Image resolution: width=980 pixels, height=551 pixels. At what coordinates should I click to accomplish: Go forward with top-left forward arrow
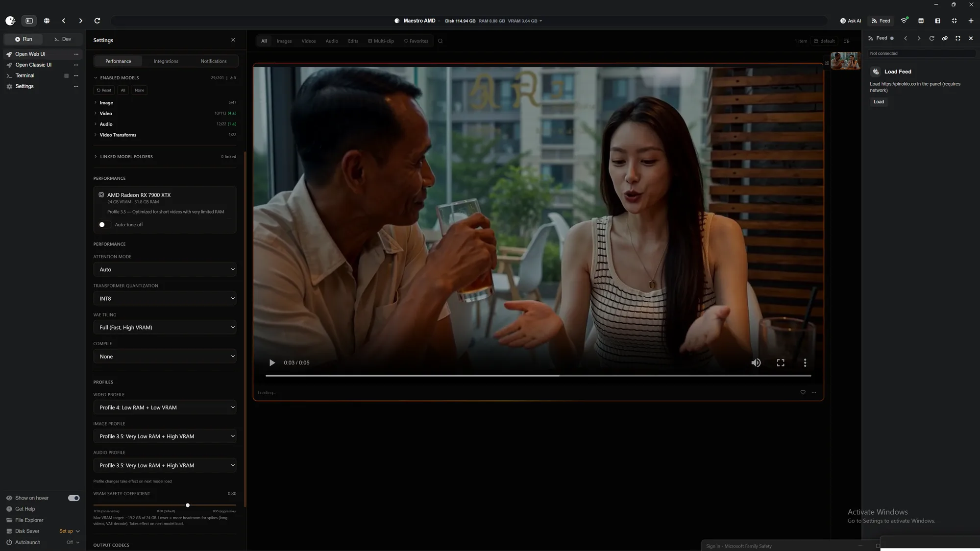[x=80, y=21]
